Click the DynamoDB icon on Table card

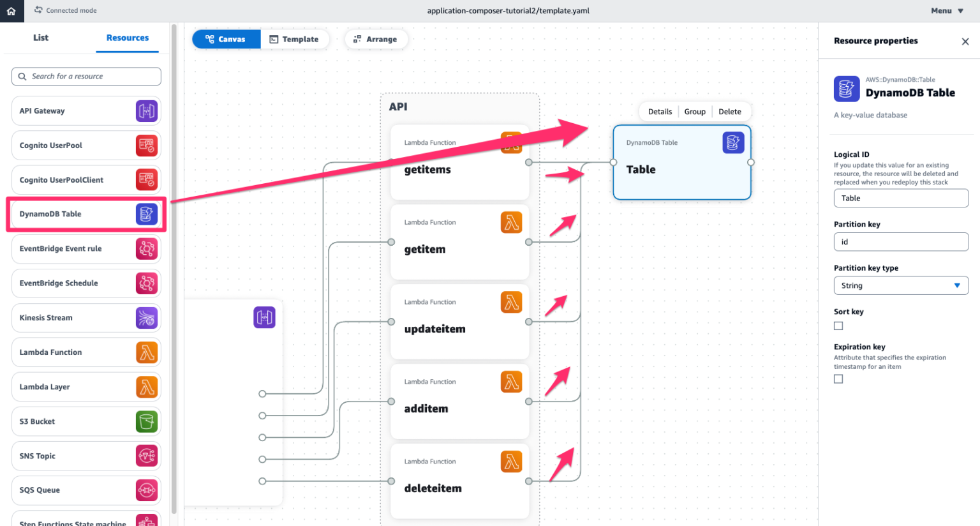tap(733, 142)
